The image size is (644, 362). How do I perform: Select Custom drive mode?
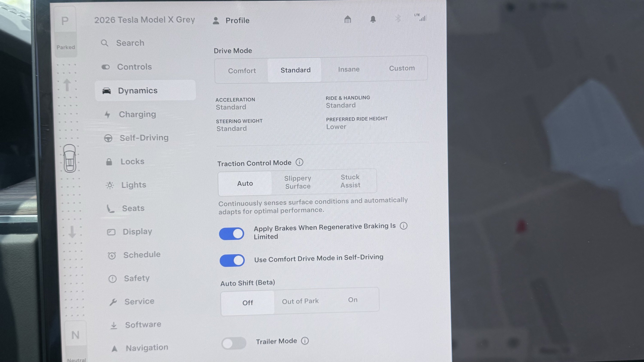(402, 68)
